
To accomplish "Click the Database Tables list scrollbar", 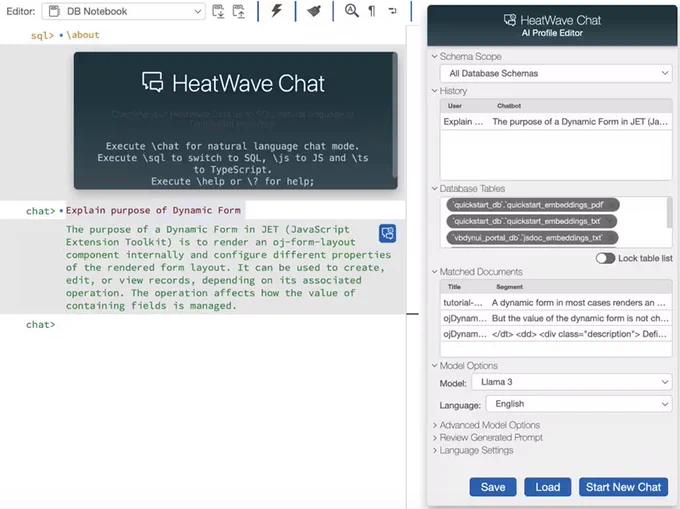I will tap(669, 212).
